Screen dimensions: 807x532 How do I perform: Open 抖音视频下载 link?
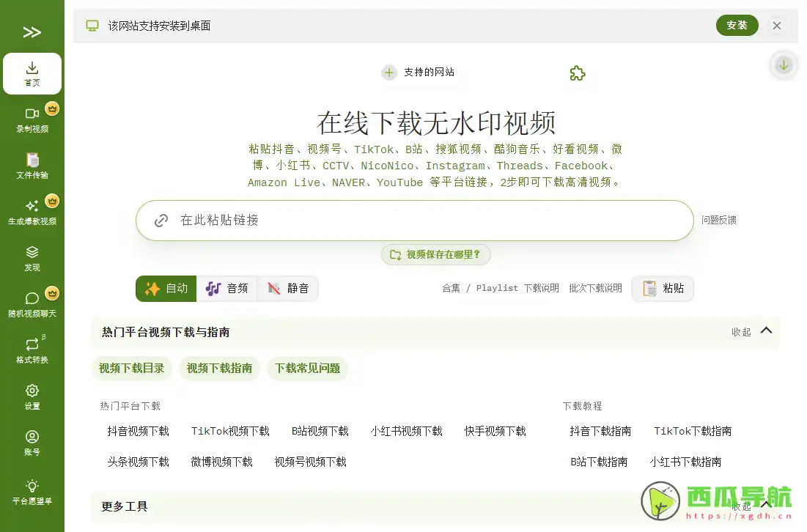pyautogui.click(x=138, y=431)
